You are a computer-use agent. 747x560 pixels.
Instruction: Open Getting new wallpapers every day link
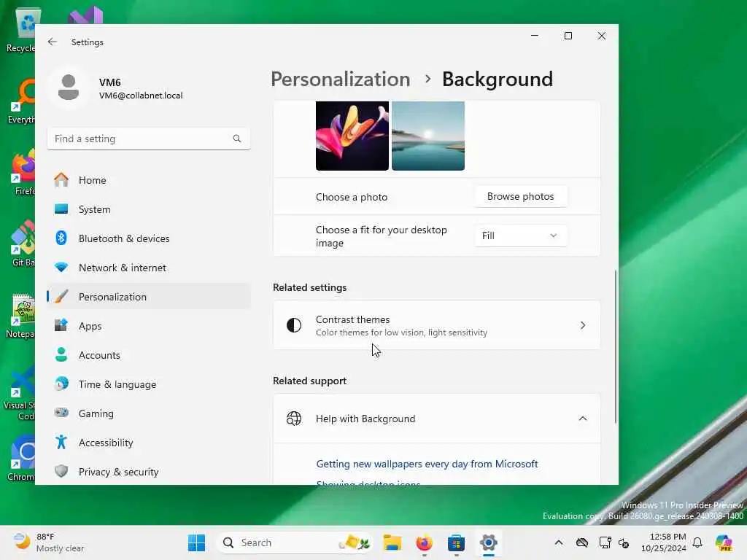coord(427,464)
